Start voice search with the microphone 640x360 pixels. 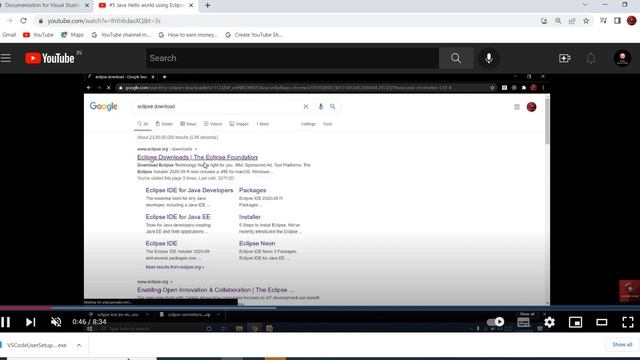click(489, 58)
